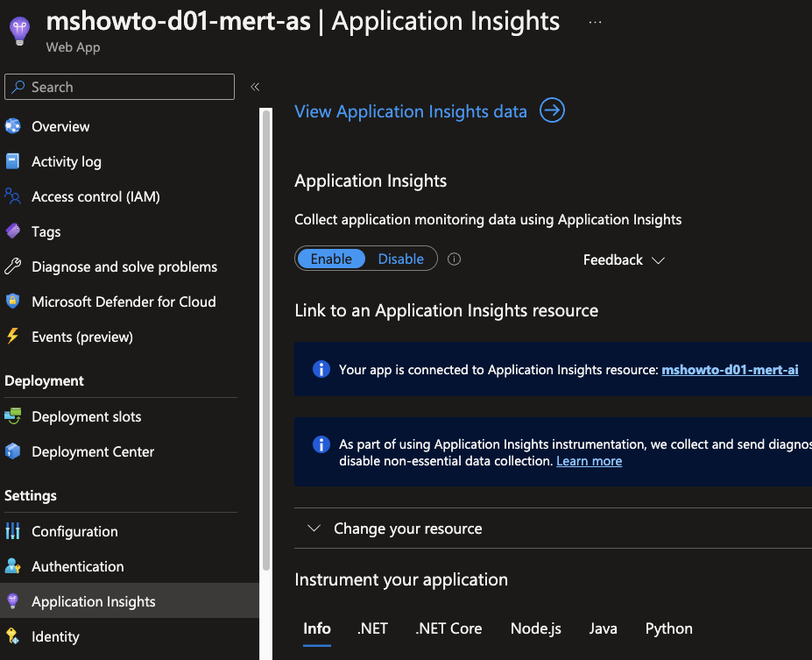Select the Disable toggle option
This screenshot has height=660, width=812.
401,259
